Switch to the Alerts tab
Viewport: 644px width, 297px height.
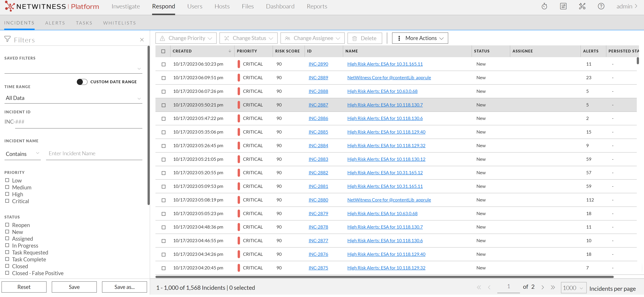(x=55, y=23)
